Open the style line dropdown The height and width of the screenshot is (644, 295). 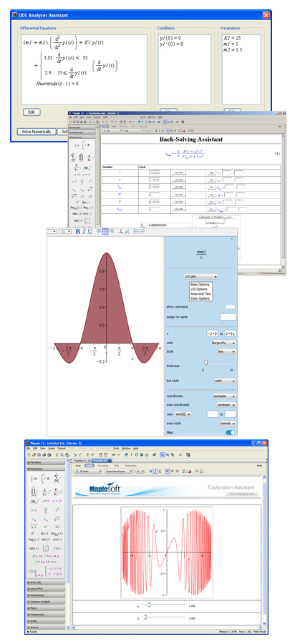tap(227, 351)
